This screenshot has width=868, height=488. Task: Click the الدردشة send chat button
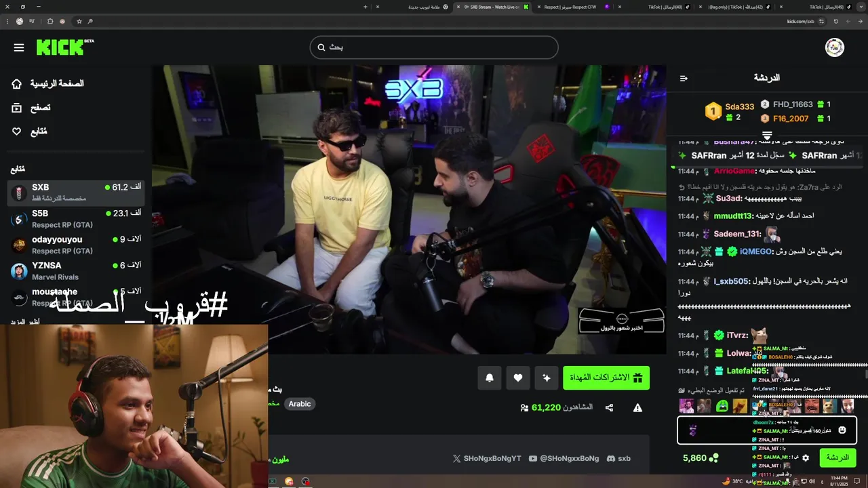(837, 457)
